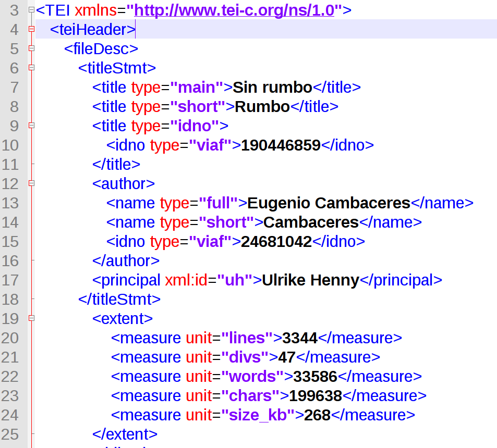Screen dimensions: 497x448
Task: Collapse the TEI root element fold marker
Action: click(32, 10)
